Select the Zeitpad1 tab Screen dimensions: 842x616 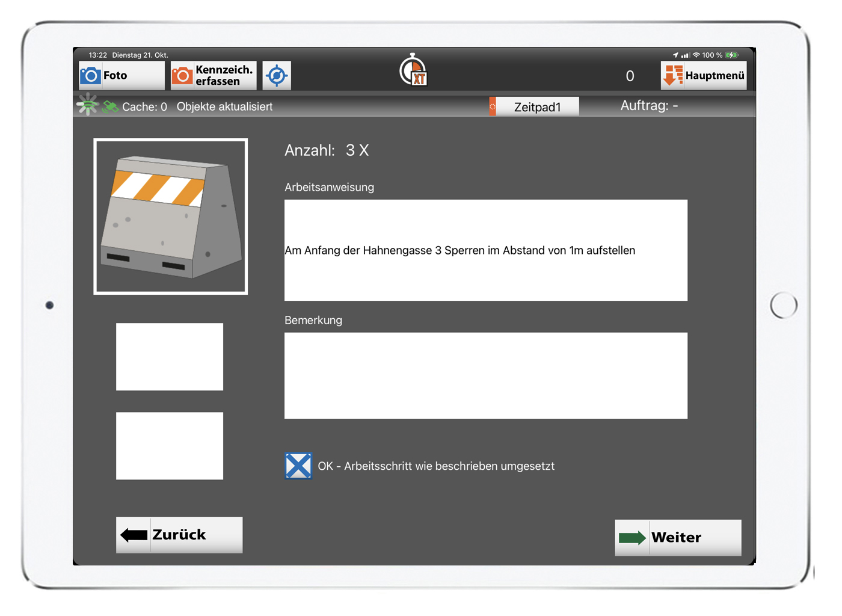[x=537, y=107]
